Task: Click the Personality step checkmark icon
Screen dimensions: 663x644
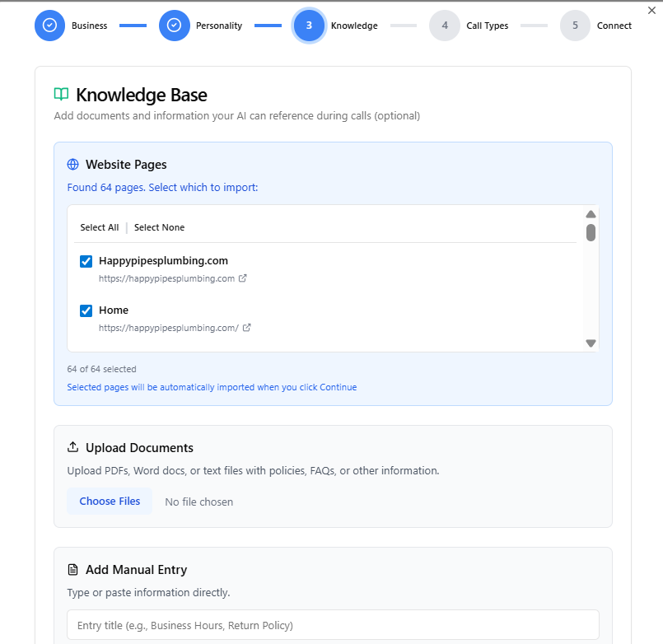Action: pos(174,26)
